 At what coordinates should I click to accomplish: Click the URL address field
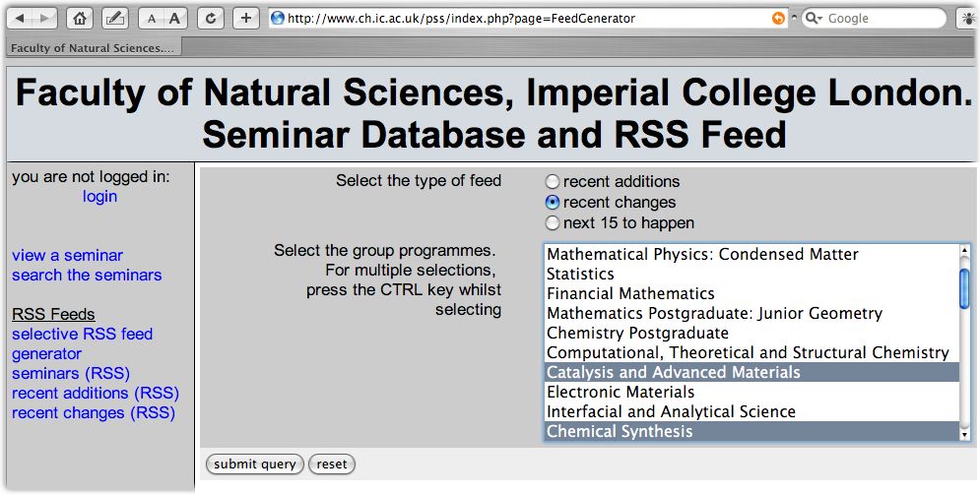point(528,19)
